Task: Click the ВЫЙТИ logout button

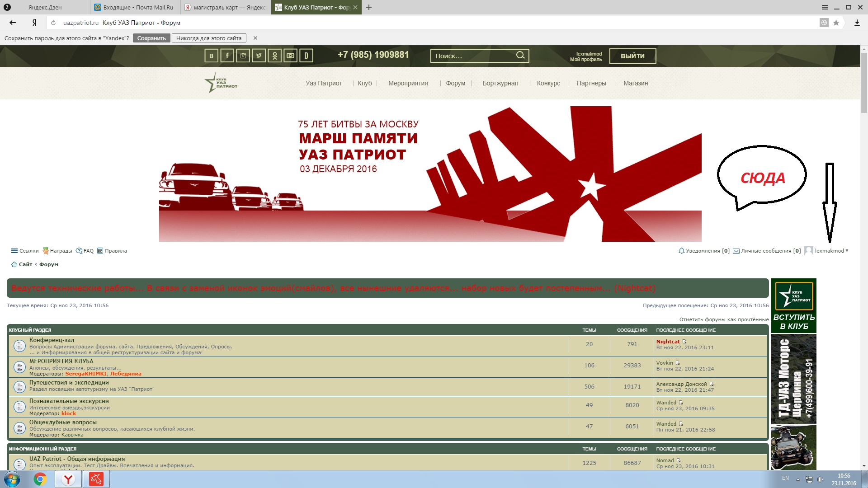Action: coord(632,56)
